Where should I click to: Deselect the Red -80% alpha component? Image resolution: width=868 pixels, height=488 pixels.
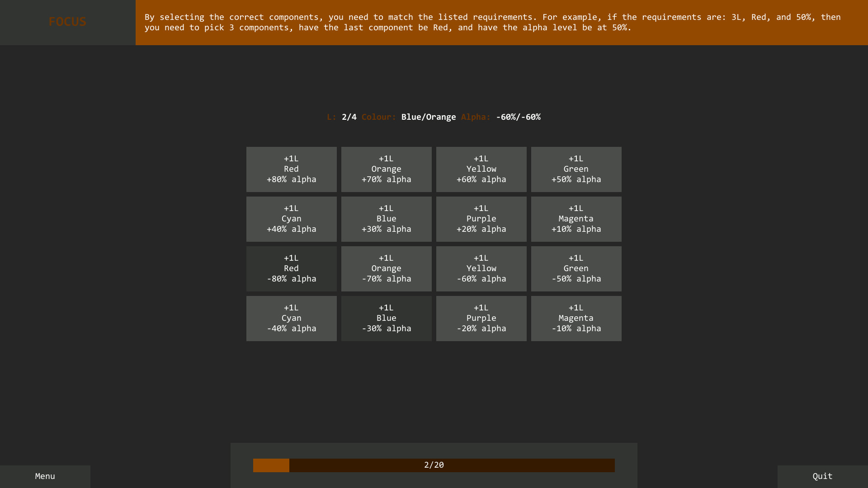[291, 268]
